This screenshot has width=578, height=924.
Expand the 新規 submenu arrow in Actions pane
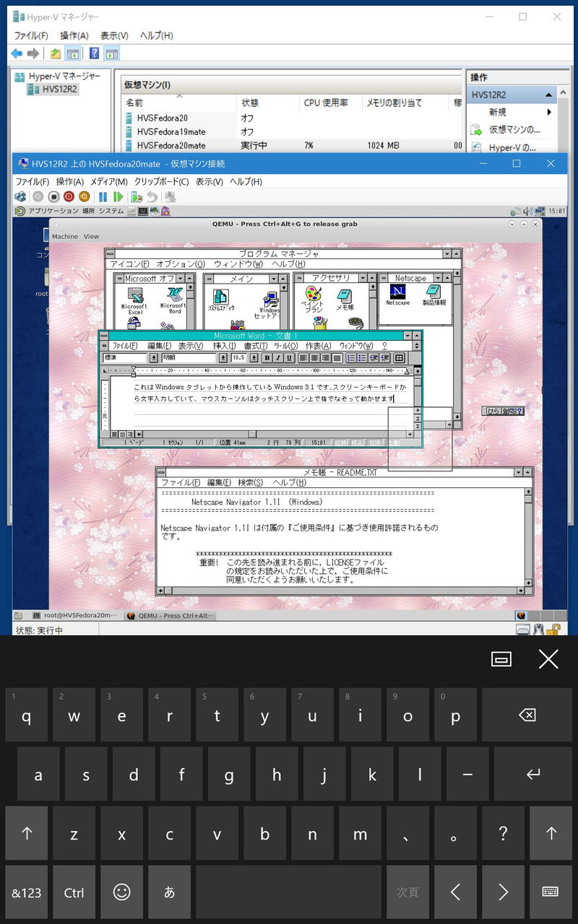coord(549,112)
